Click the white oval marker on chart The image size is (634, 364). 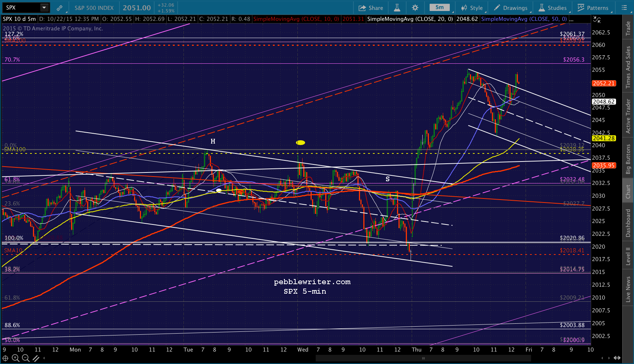coord(219,190)
